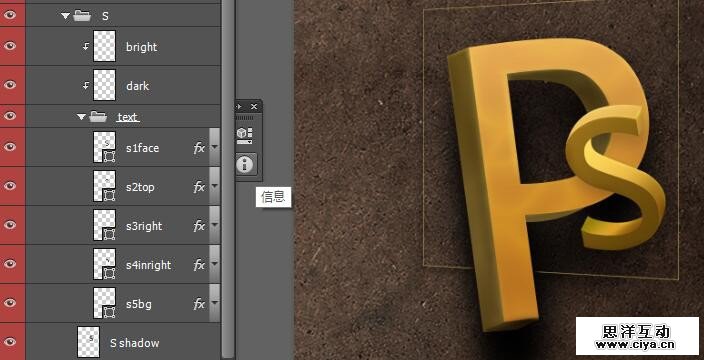
Task: Select the s2top layer thumbnail
Action: [104, 186]
